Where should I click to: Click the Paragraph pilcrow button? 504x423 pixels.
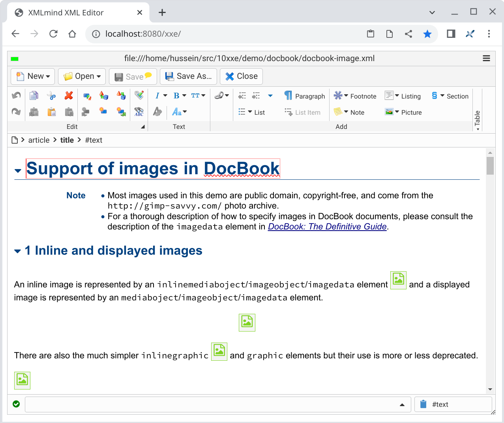[305, 96]
